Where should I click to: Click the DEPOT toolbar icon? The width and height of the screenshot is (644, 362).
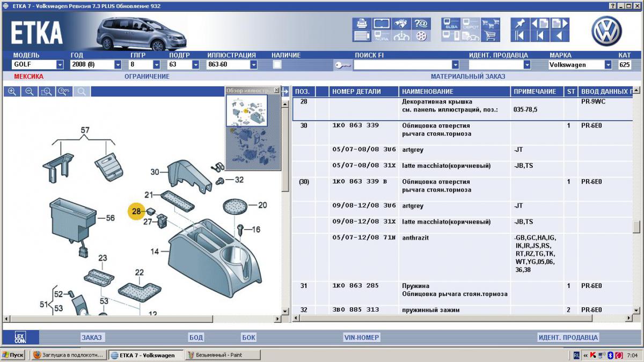(471, 24)
